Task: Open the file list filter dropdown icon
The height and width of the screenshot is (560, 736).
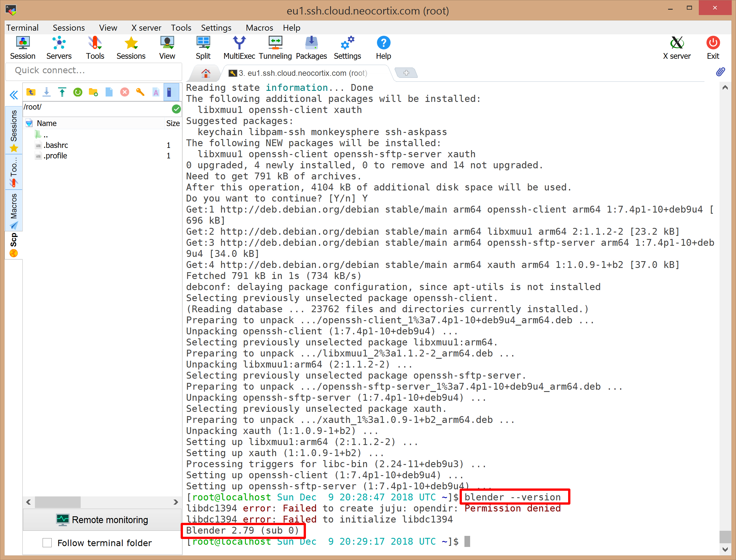Action: tap(29, 123)
